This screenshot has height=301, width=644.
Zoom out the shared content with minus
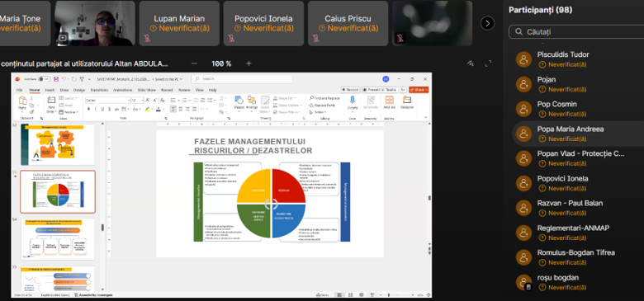pyautogui.click(x=194, y=63)
